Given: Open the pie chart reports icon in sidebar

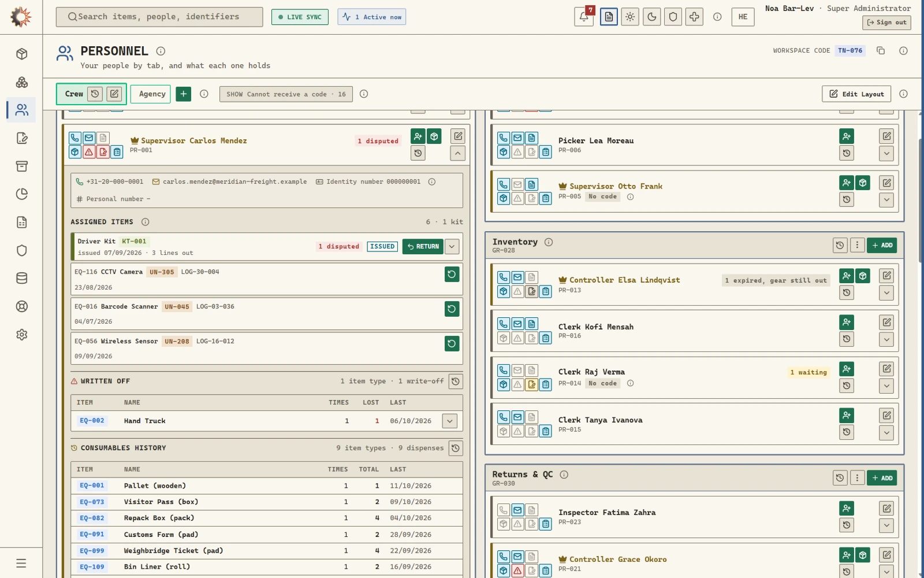Looking at the screenshot, I should tap(22, 194).
